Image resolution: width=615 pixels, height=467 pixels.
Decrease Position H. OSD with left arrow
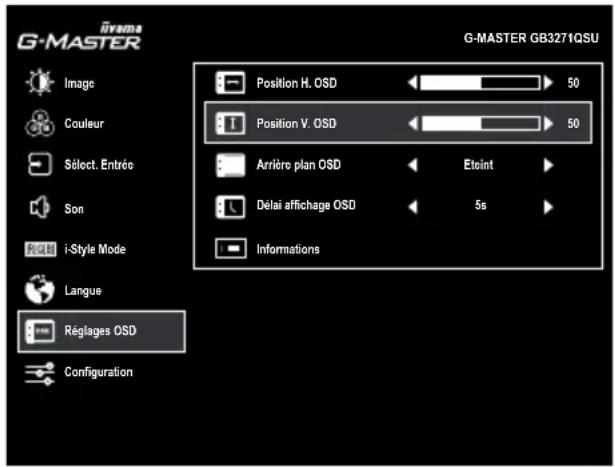412,83
